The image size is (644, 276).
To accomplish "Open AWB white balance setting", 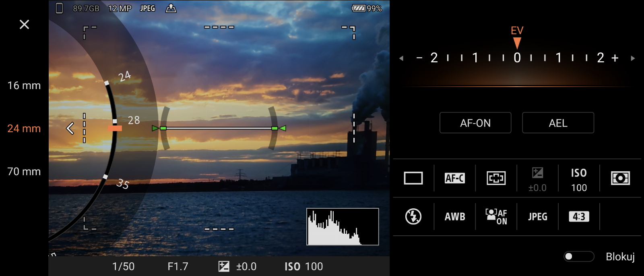I will click(455, 217).
